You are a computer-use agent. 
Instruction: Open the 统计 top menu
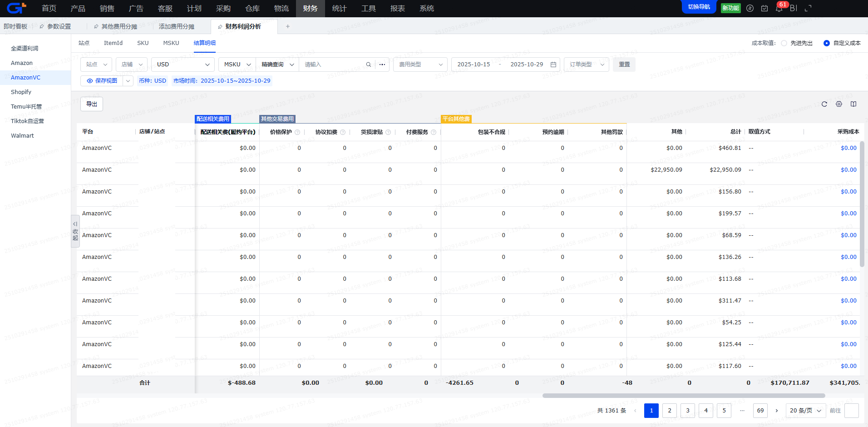click(339, 8)
